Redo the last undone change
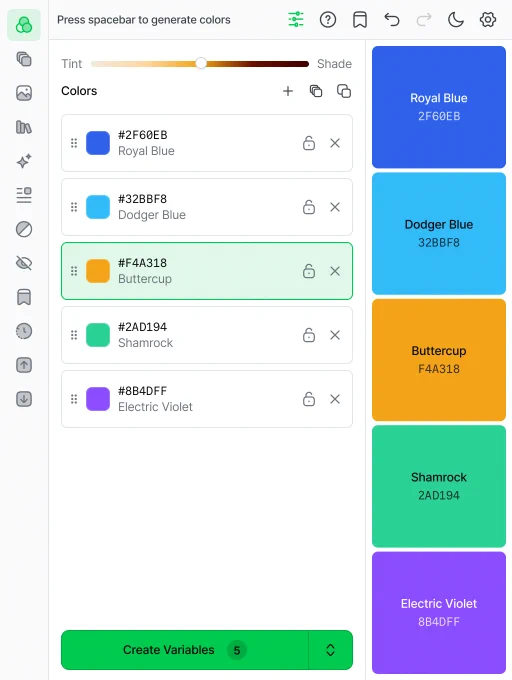Image resolution: width=512 pixels, height=680 pixels. pos(424,20)
